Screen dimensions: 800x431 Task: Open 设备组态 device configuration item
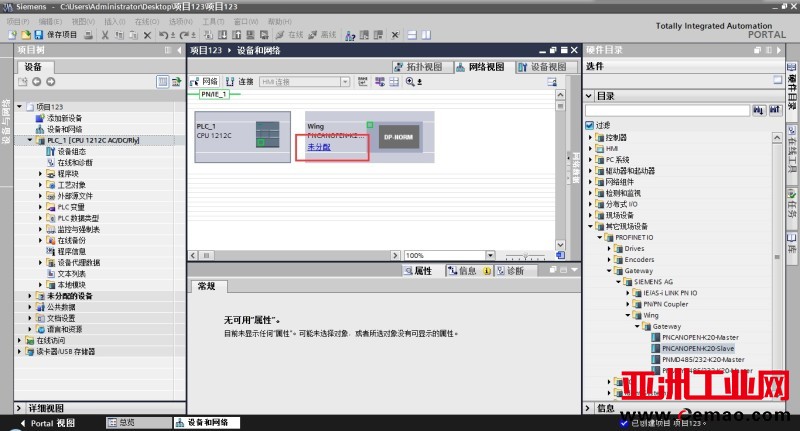click(71, 151)
